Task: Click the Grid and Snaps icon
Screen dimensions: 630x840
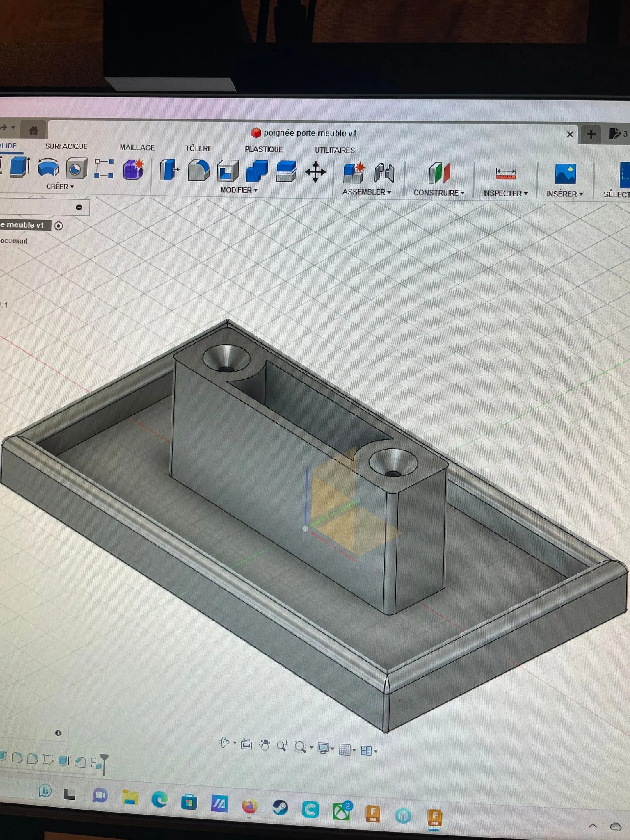Action: point(345,750)
